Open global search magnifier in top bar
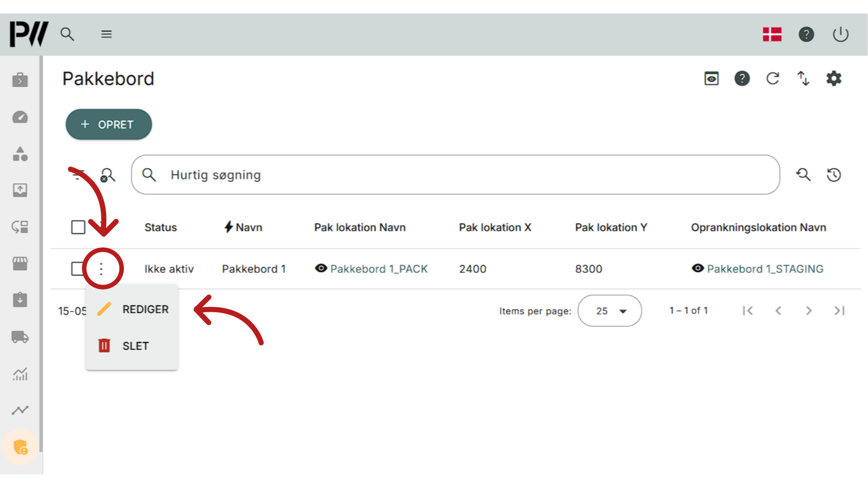868x488 pixels. click(67, 34)
